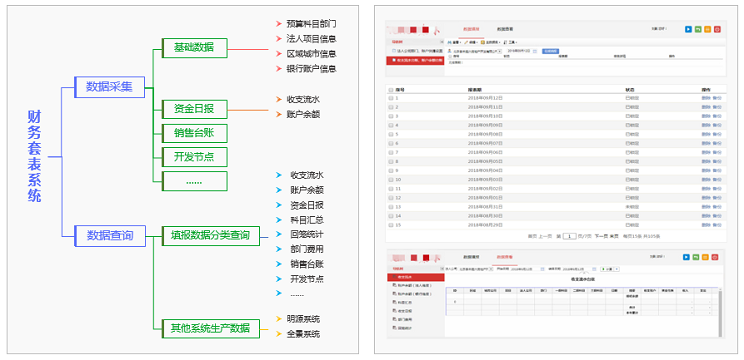Switch to 数据填报 tab in lower panel
This screenshot has width=744, height=360.
(471, 257)
